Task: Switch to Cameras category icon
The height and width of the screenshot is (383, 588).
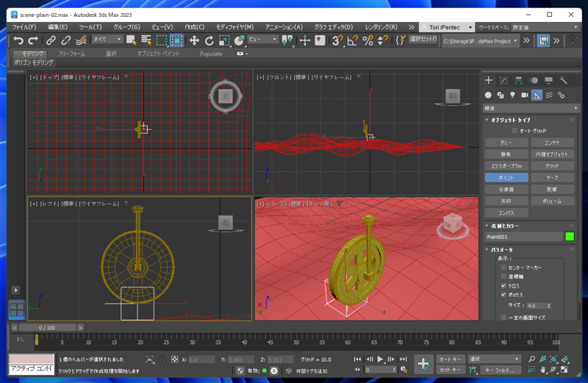Action: 525,96
